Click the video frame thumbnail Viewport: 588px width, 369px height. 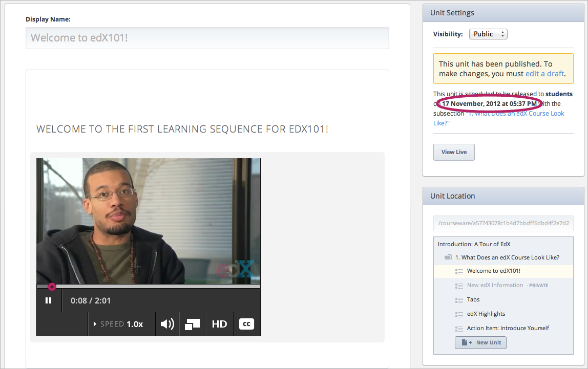point(148,221)
